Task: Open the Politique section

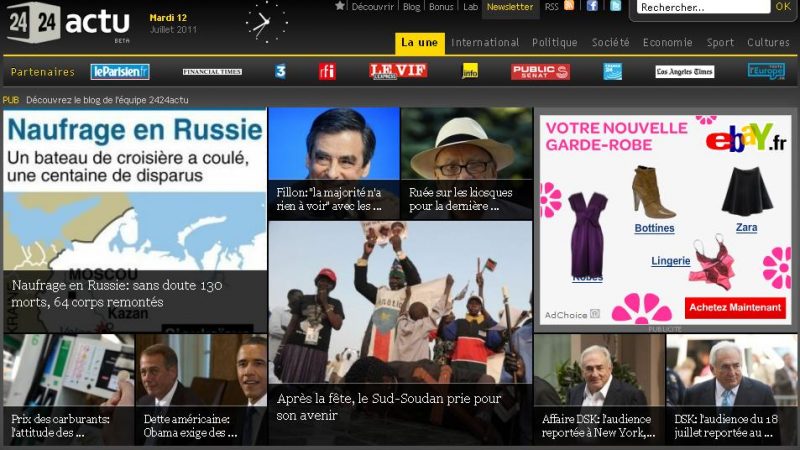Action: click(x=555, y=42)
